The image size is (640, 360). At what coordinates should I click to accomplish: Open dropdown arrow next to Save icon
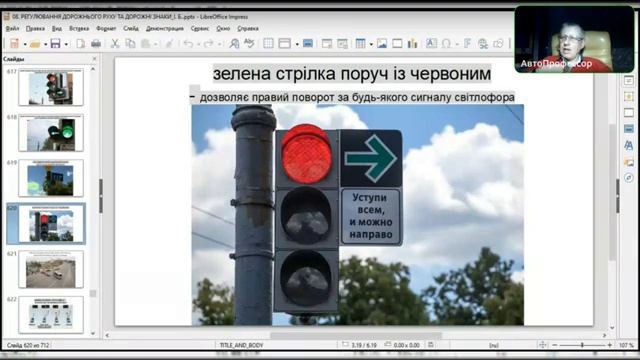tap(66, 44)
